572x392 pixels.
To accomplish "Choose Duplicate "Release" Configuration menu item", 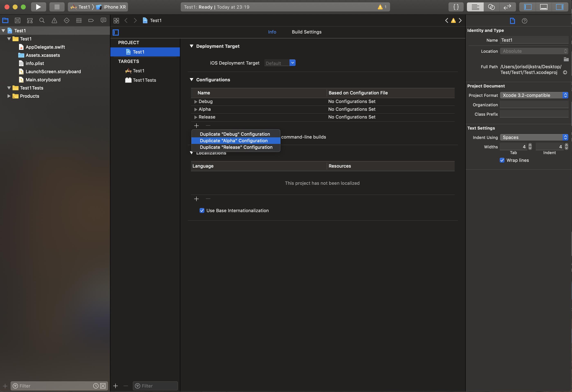I will [x=236, y=147].
